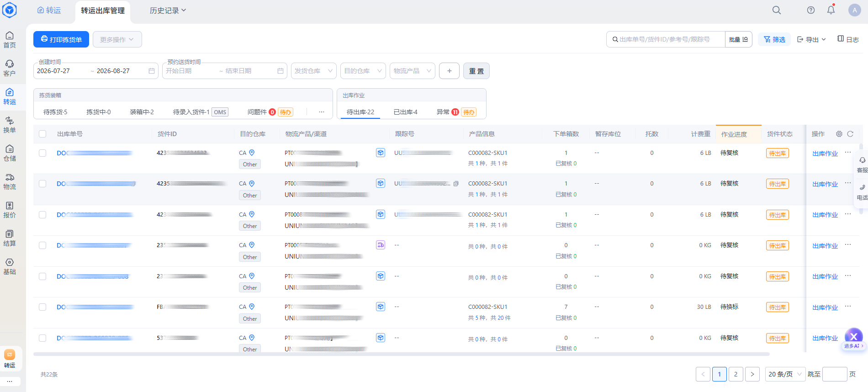Open the 换单 sidebar icon
The height and width of the screenshot is (392, 868).
[10, 125]
